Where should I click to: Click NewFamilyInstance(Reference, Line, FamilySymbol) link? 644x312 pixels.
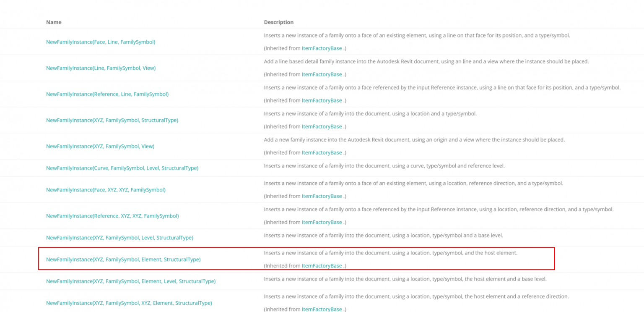point(107,94)
